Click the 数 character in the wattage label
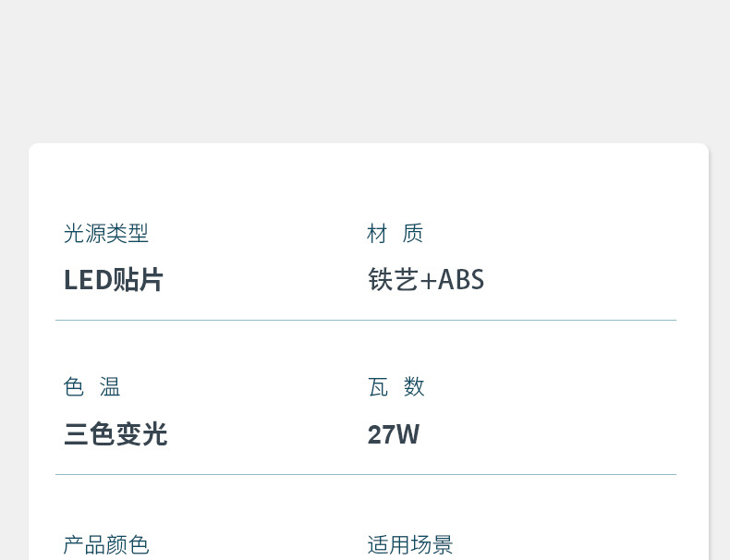The image size is (730, 560). coord(414,387)
